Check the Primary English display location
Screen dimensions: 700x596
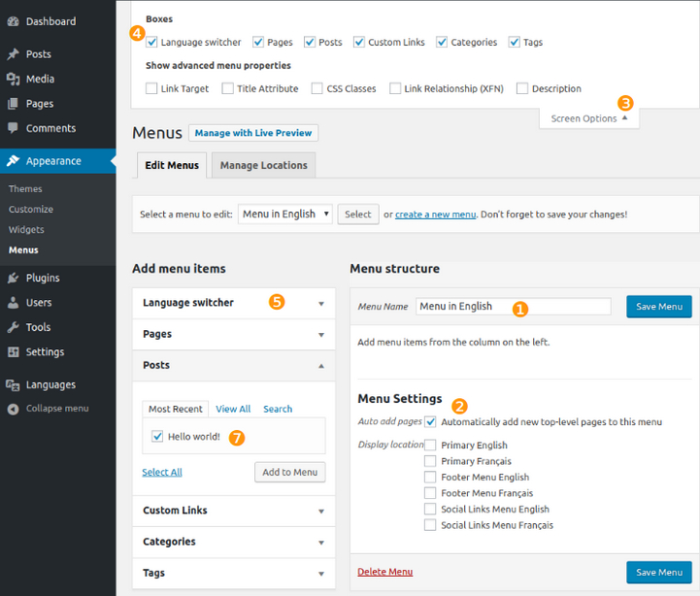[x=430, y=446]
